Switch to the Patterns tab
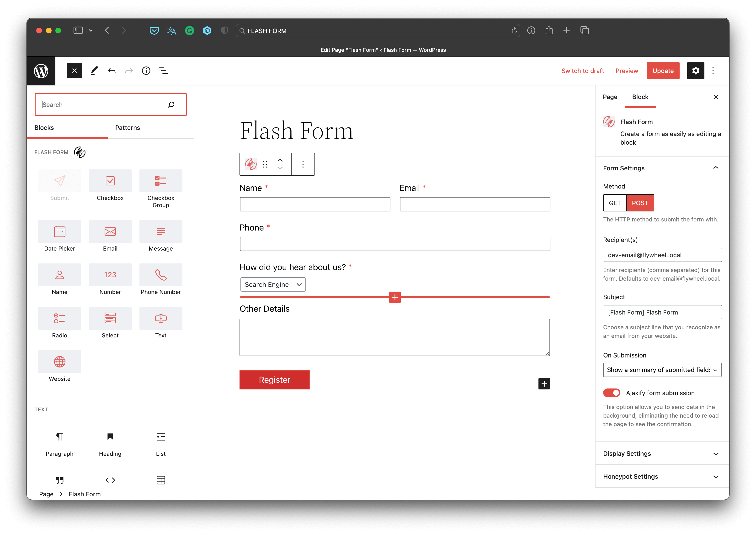Screen dimensions: 756x535 coord(128,128)
